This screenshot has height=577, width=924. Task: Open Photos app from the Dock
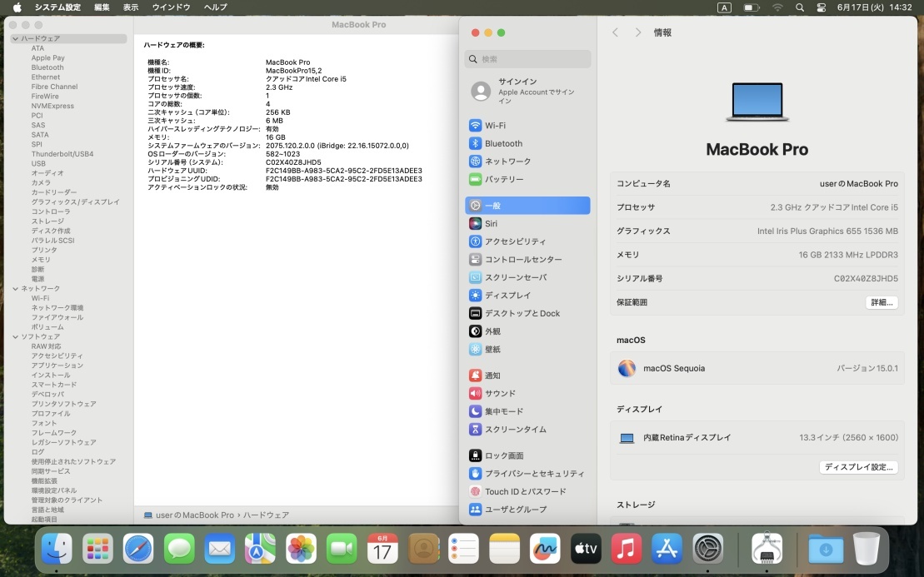click(x=301, y=549)
